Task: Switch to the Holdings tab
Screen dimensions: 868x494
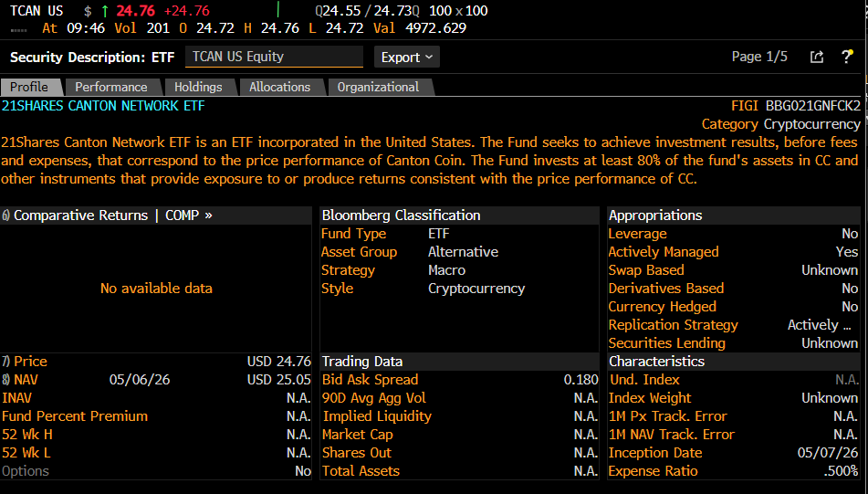Action: pyautogui.click(x=198, y=87)
